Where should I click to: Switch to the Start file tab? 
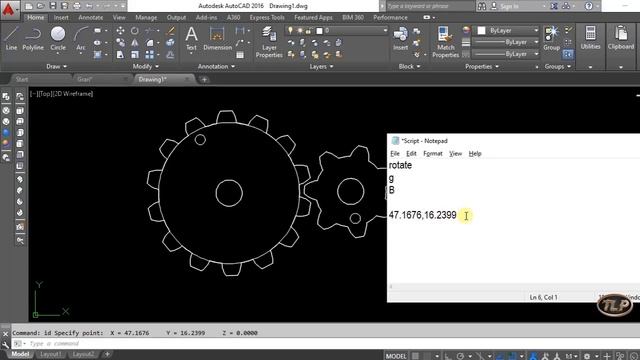click(22, 79)
